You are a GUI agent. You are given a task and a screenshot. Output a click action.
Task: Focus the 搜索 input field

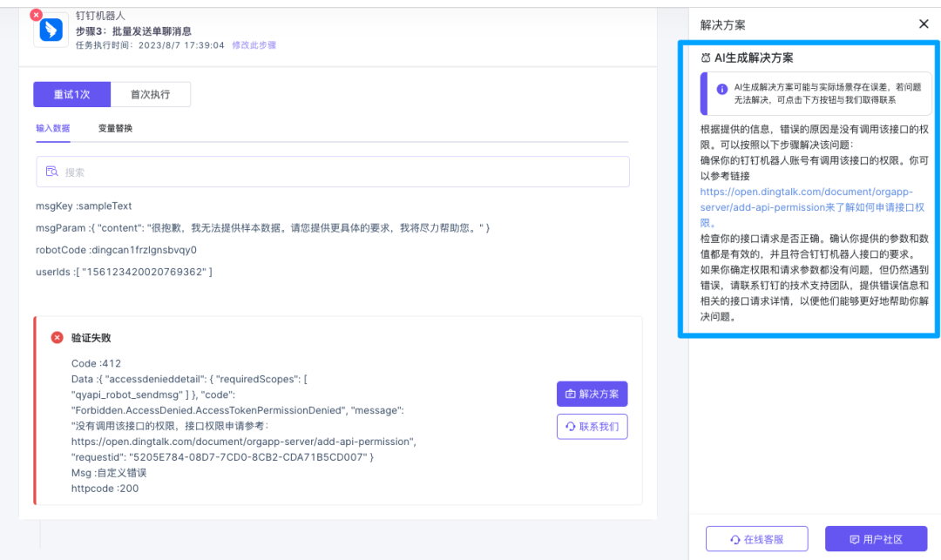[x=333, y=172]
